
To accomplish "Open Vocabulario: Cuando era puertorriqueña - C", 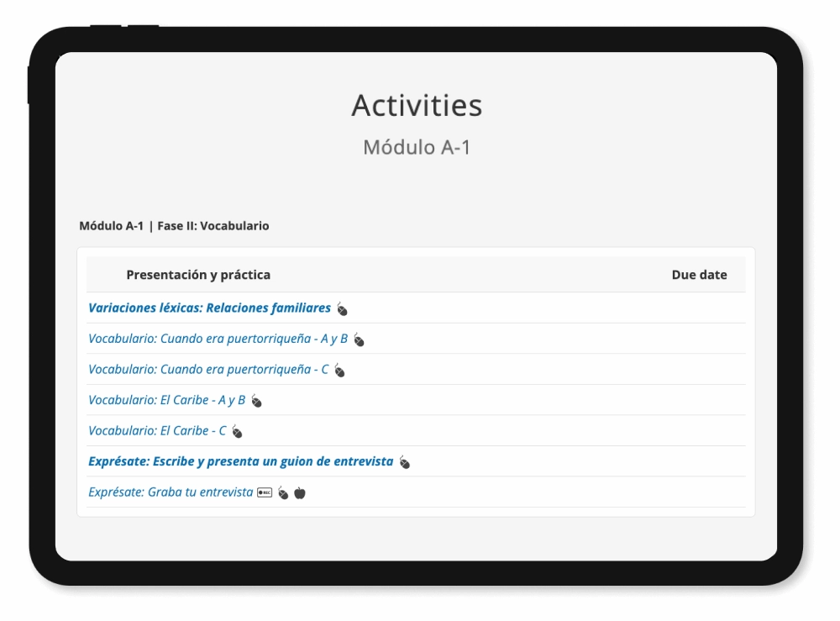I will pos(208,369).
